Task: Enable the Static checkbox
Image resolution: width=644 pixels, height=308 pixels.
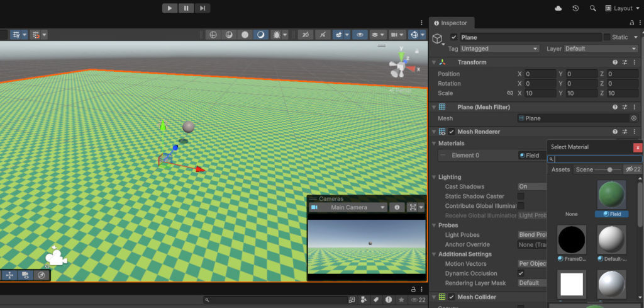Action: click(x=607, y=37)
